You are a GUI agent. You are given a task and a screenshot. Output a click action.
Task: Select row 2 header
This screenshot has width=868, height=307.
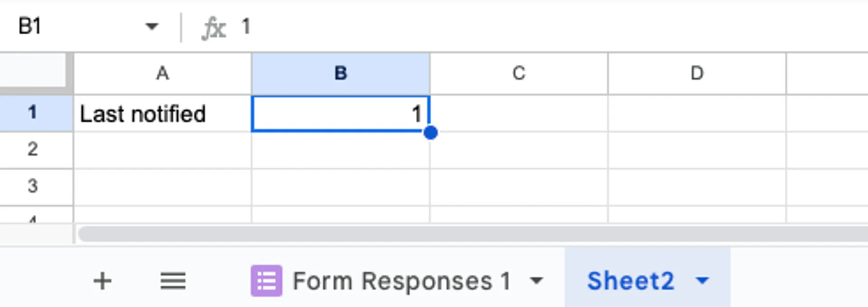coord(33,149)
